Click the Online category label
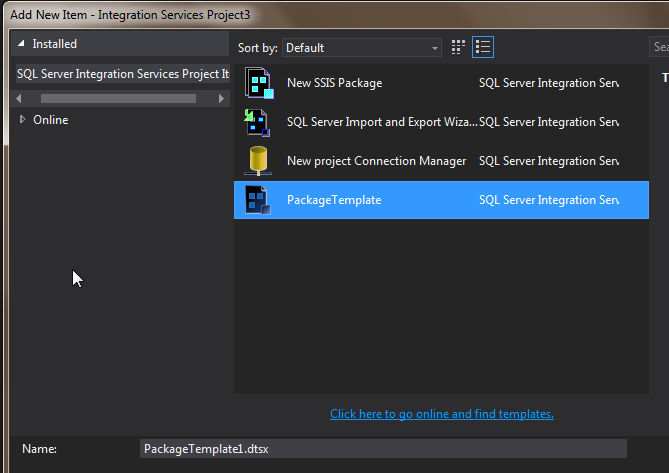This screenshot has width=669, height=473. 50,120
